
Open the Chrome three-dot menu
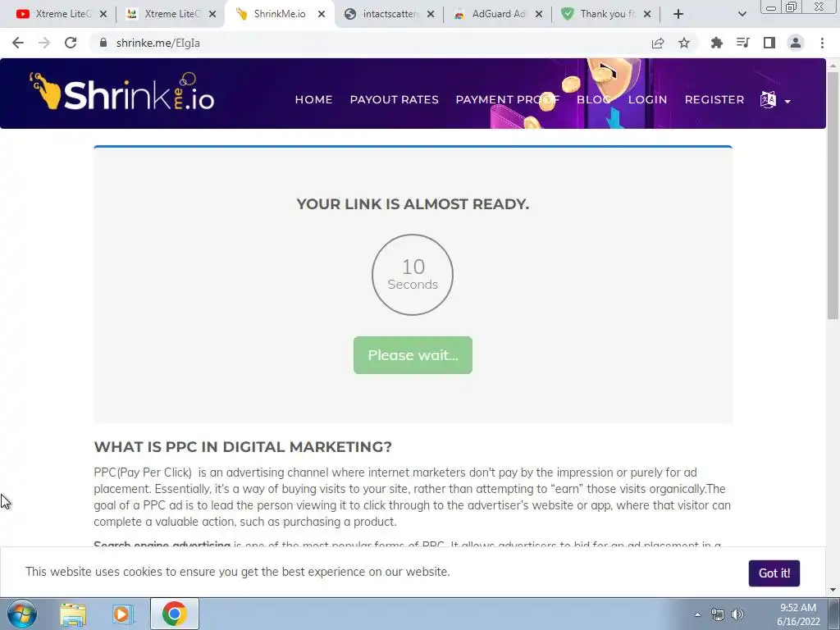[x=822, y=43]
